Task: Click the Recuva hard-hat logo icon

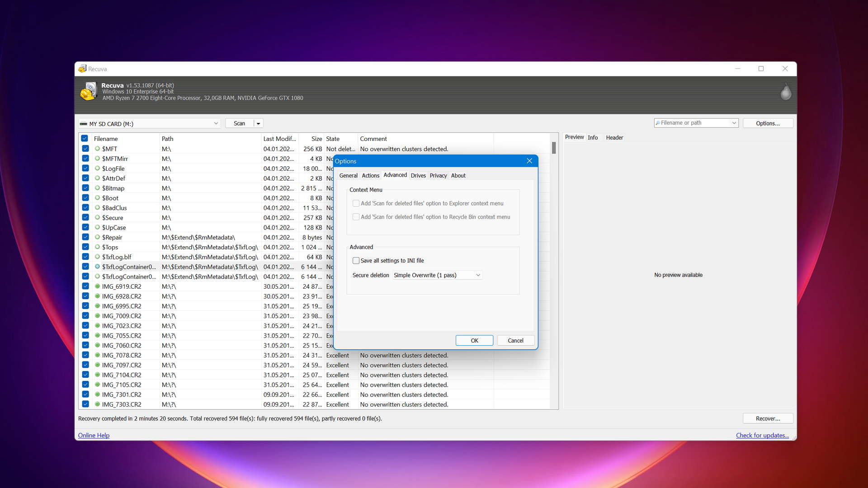Action: [x=89, y=91]
